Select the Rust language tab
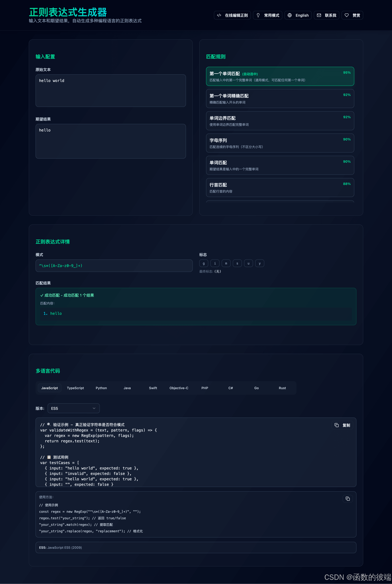Image resolution: width=392 pixels, height=584 pixels. (282, 388)
